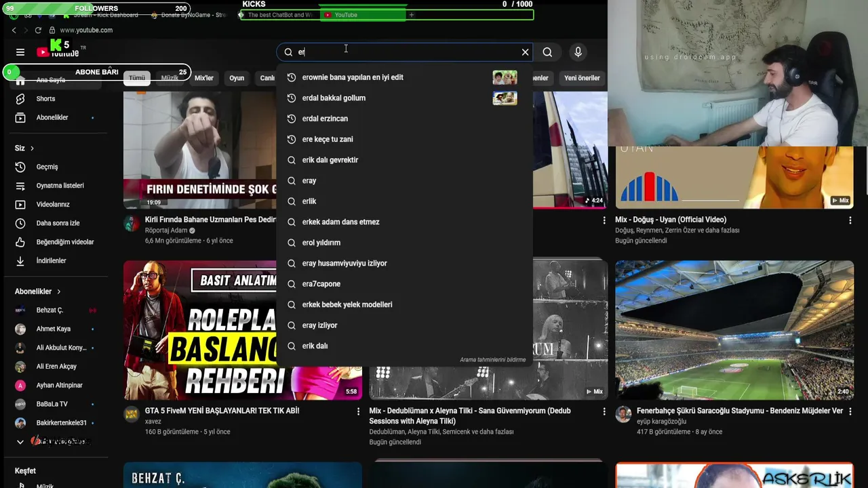868x488 pixels.
Task: Click Arama tahminlerini bildirme link
Action: click(492, 360)
